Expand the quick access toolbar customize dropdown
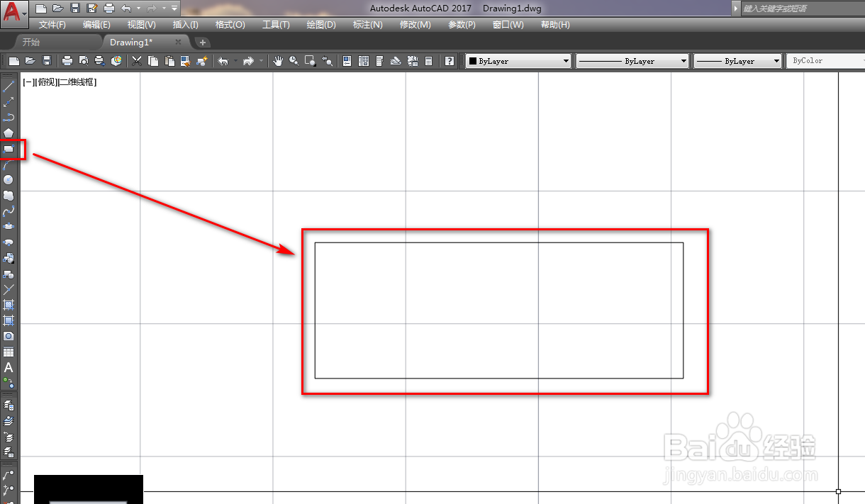The height and width of the screenshot is (504, 865). tap(174, 9)
